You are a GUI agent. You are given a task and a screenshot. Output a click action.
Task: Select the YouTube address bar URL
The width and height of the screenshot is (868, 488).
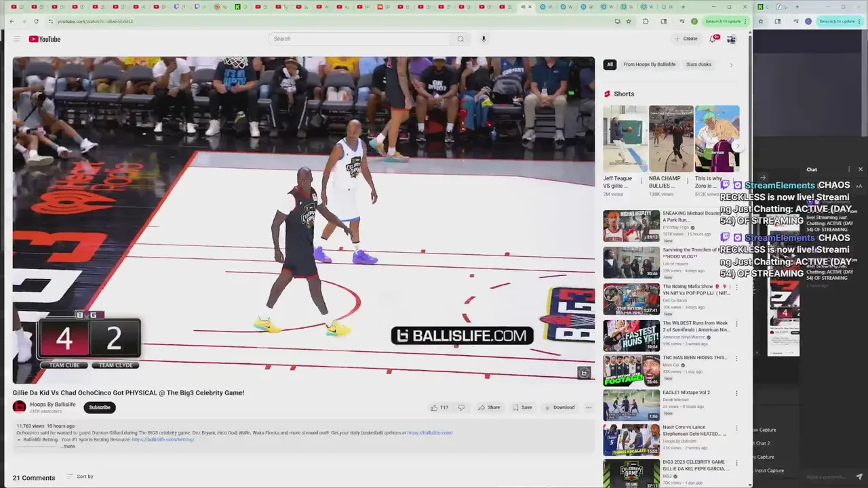tap(95, 21)
